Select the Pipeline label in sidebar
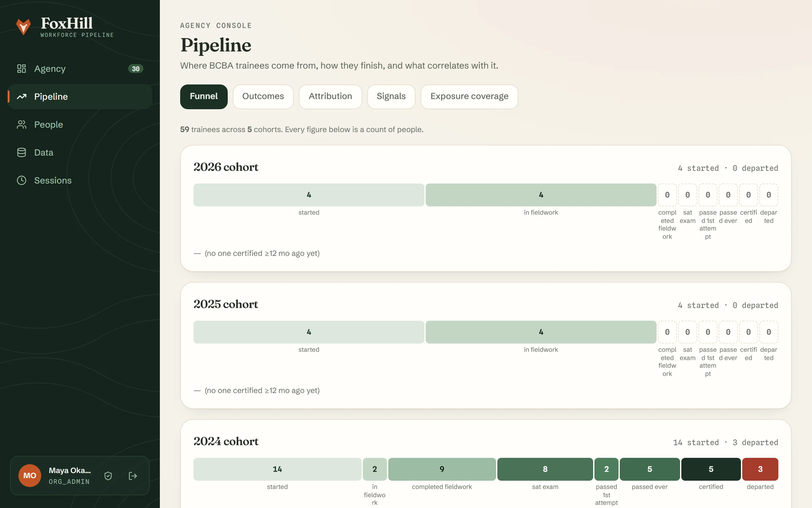This screenshot has width=812, height=508. [x=51, y=97]
